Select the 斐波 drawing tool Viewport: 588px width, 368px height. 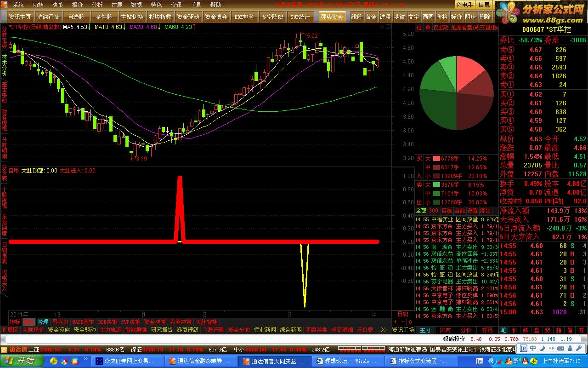tap(400, 17)
